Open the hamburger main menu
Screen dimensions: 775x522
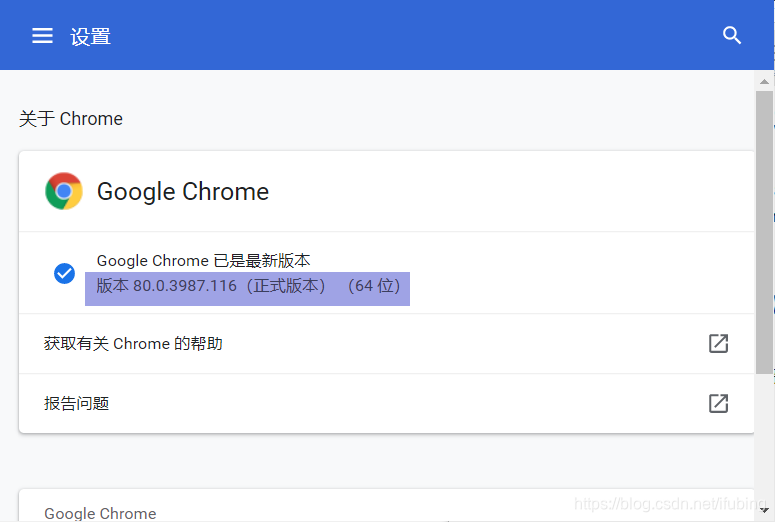click(x=43, y=36)
